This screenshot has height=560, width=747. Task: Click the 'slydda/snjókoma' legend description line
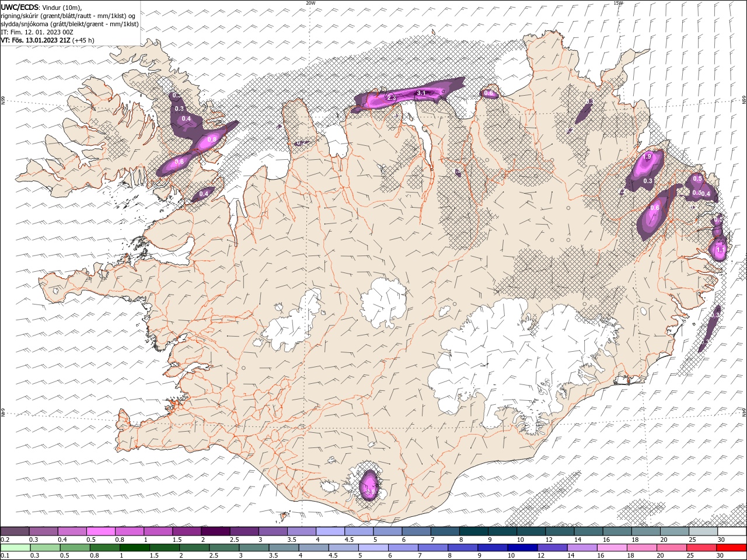[70, 24]
